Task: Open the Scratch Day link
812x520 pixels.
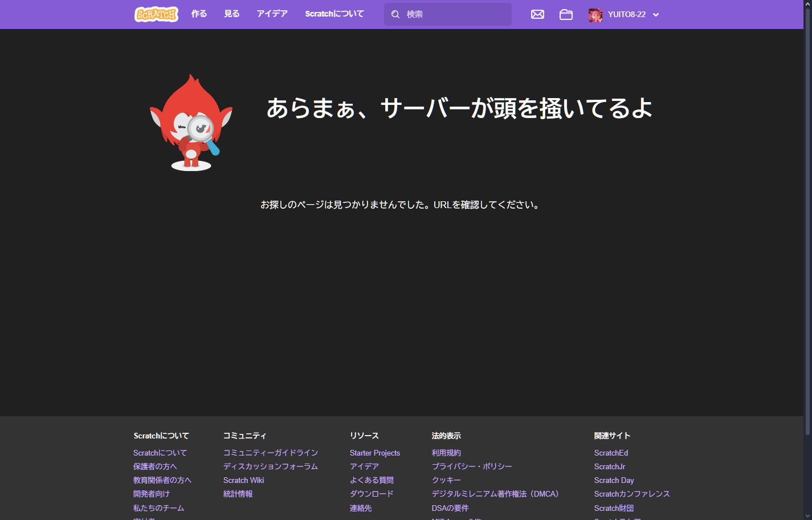Action: point(614,480)
